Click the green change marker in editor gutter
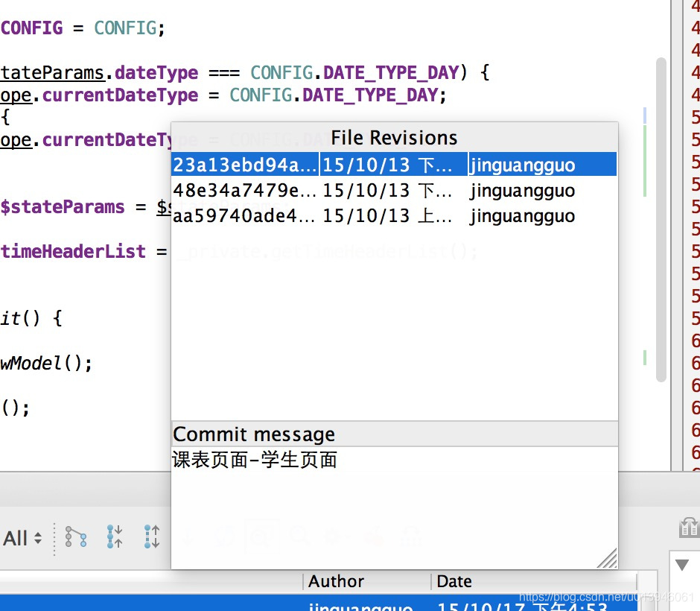 tap(645, 161)
